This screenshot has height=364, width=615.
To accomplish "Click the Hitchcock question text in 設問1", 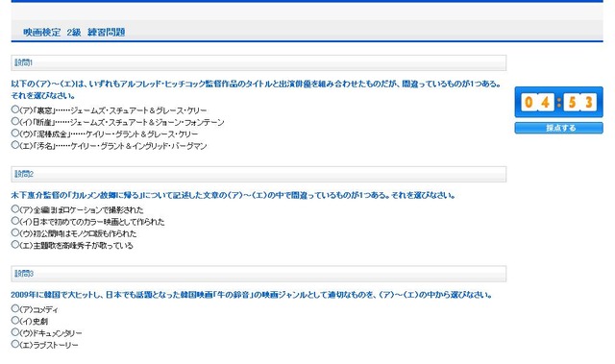I will coord(257,89).
